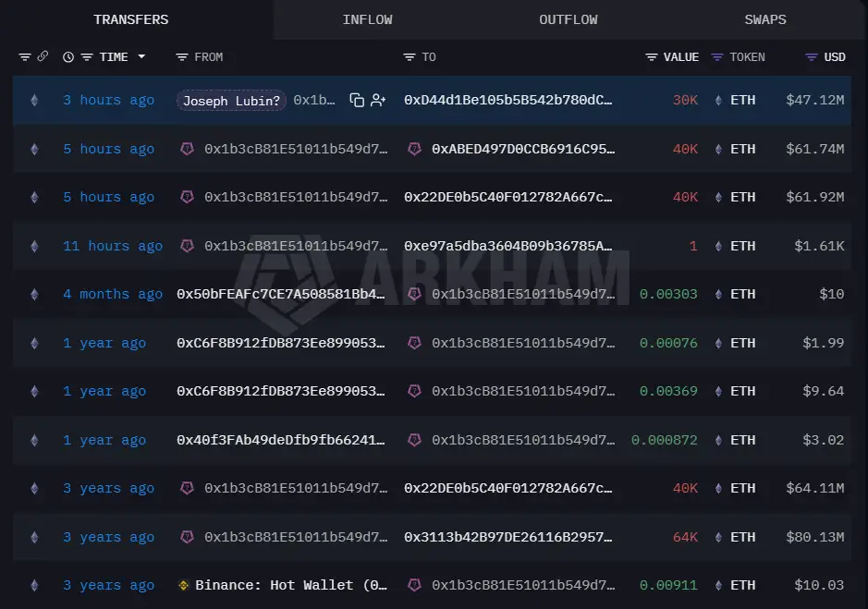
Task: Copy the Joseph Lubin address
Action: (x=357, y=100)
